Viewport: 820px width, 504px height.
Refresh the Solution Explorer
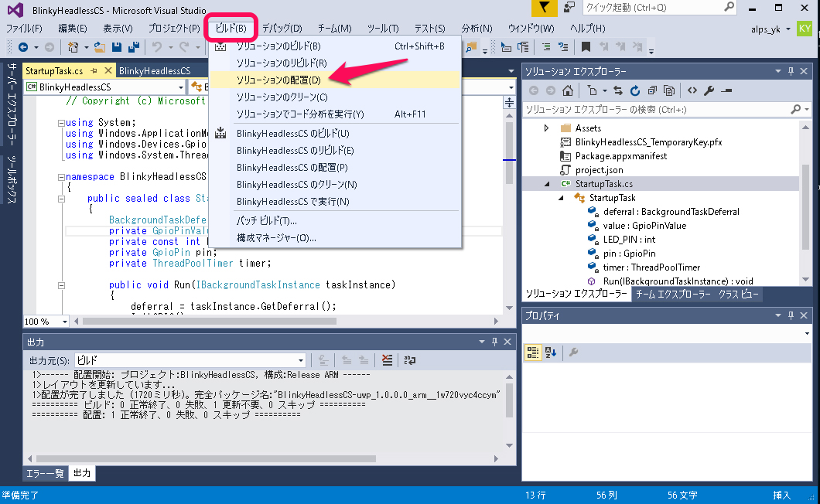point(635,90)
